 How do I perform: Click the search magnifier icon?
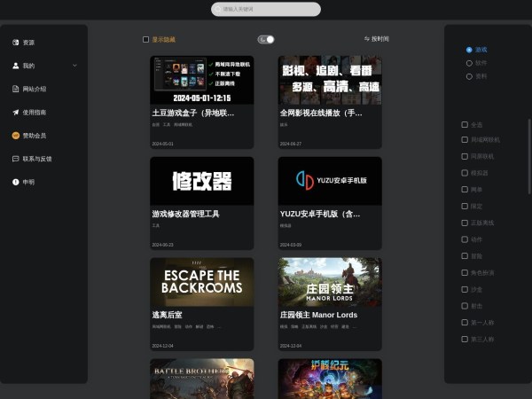[217, 9]
